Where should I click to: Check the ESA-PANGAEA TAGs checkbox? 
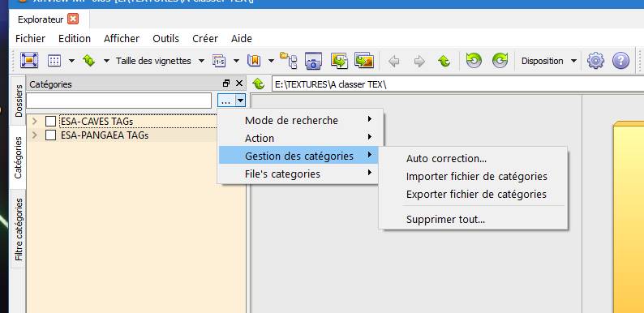click(x=50, y=135)
